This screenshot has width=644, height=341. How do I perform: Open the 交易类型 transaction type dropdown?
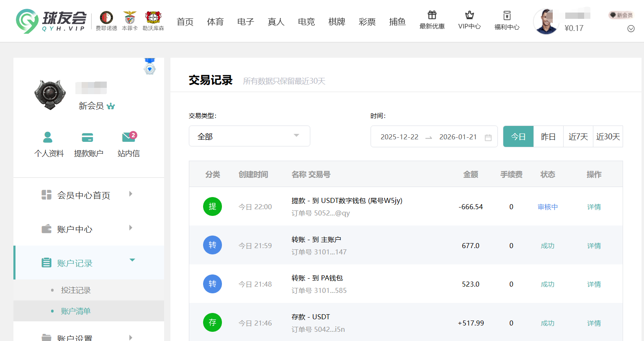point(249,136)
